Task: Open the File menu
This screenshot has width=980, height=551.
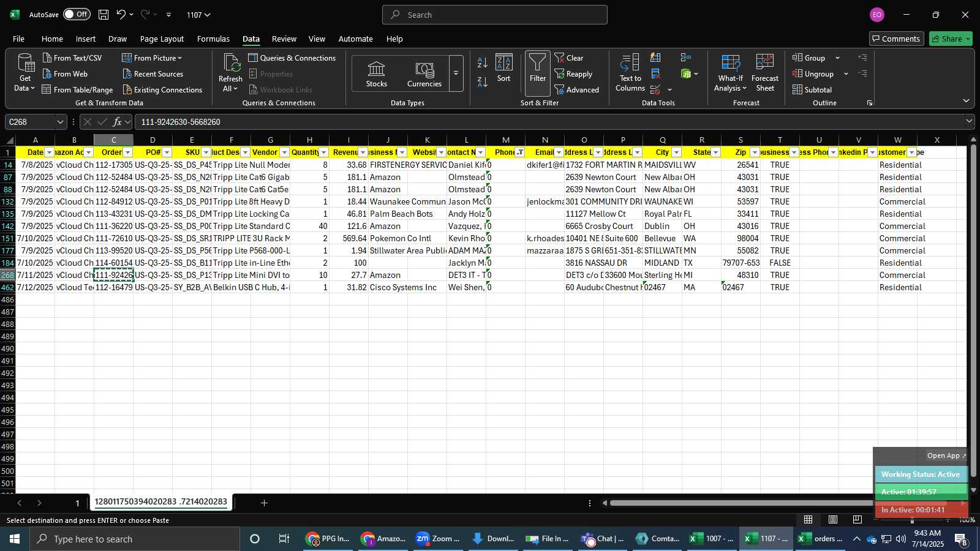Action: tap(19, 39)
